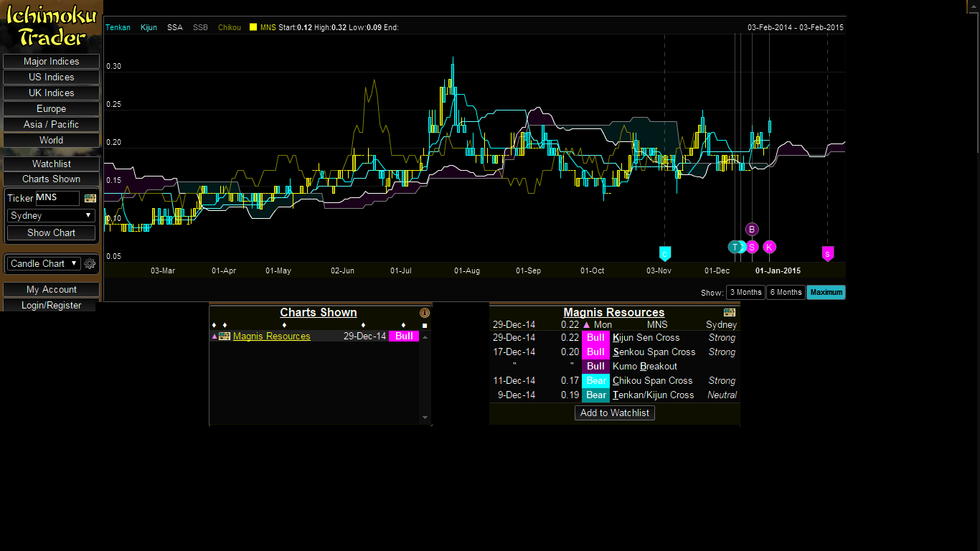The width and height of the screenshot is (980, 551).
Task: Click Bull badge for Kijun Sen Cross
Action: [596, 338]
